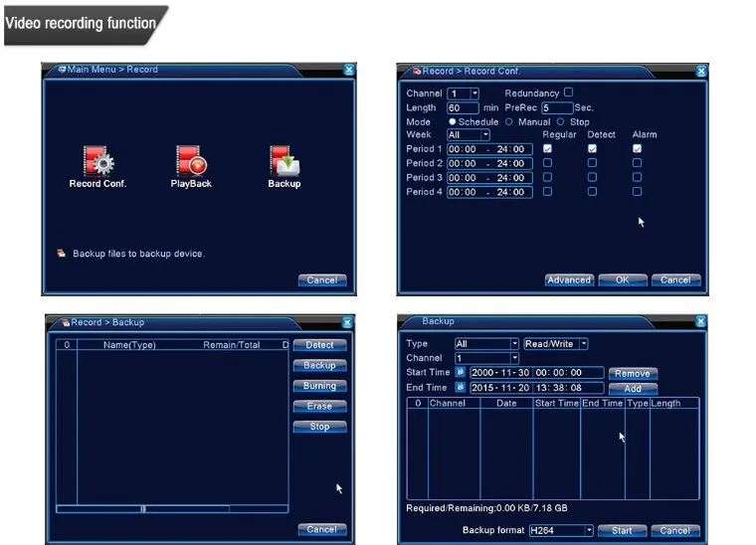Click the End Time calendar icon
The height and width of the screenshot is (545, 756).
click(x=460, y=387)
